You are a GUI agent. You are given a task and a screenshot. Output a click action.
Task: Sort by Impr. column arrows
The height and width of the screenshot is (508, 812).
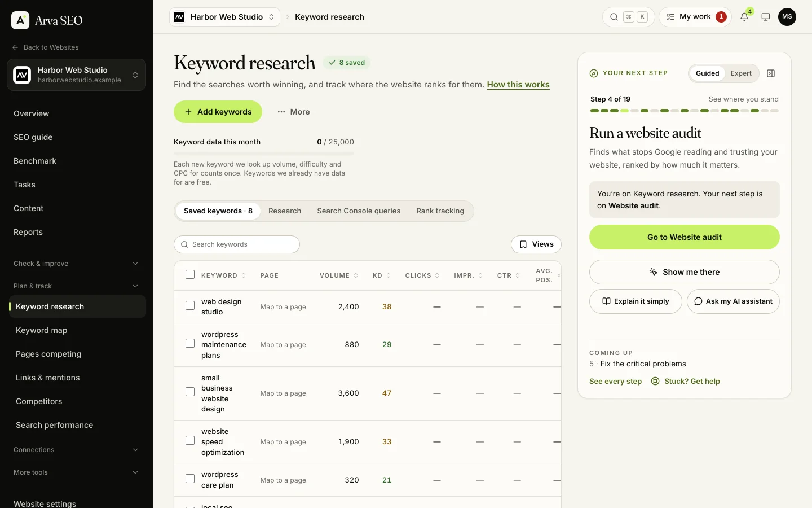(480, 275)
